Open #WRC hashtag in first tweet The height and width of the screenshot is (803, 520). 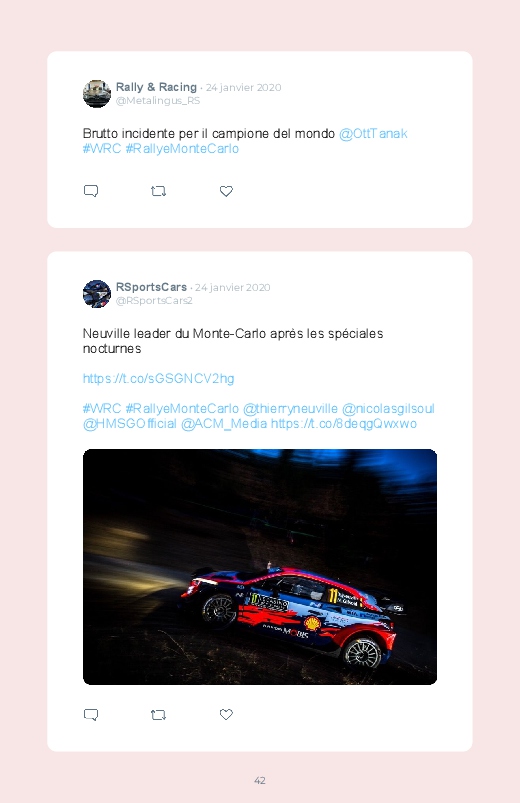tap(102, 149)
